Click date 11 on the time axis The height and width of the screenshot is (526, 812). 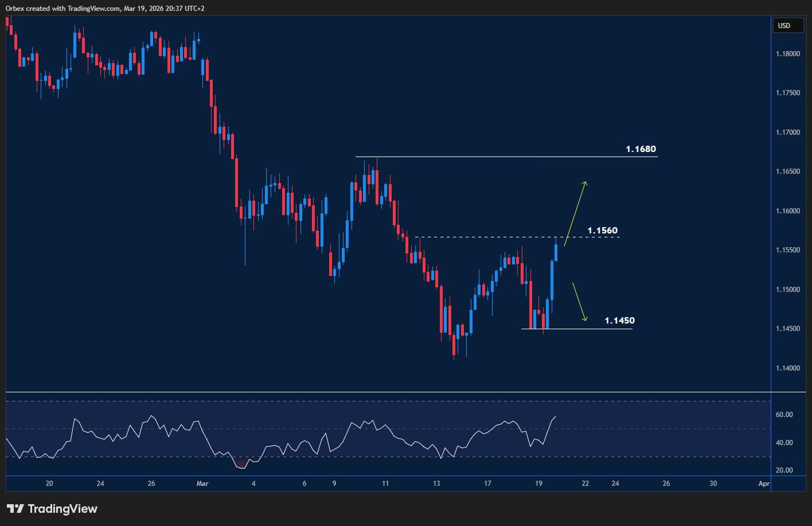pos(385,484)
